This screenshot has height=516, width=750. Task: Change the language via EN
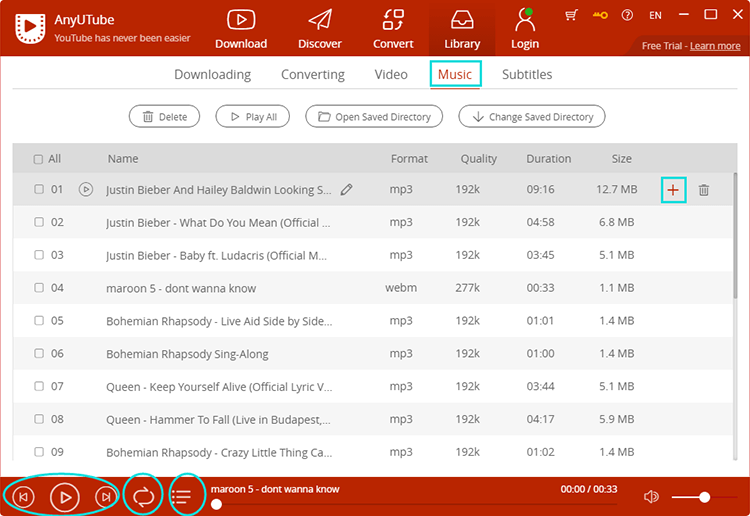655,15
